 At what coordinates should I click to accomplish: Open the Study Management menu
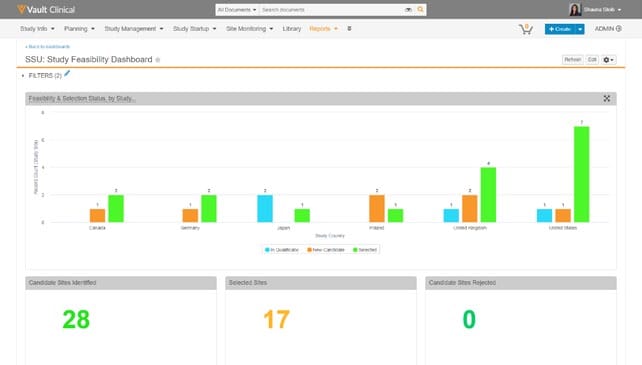(133, 29)
